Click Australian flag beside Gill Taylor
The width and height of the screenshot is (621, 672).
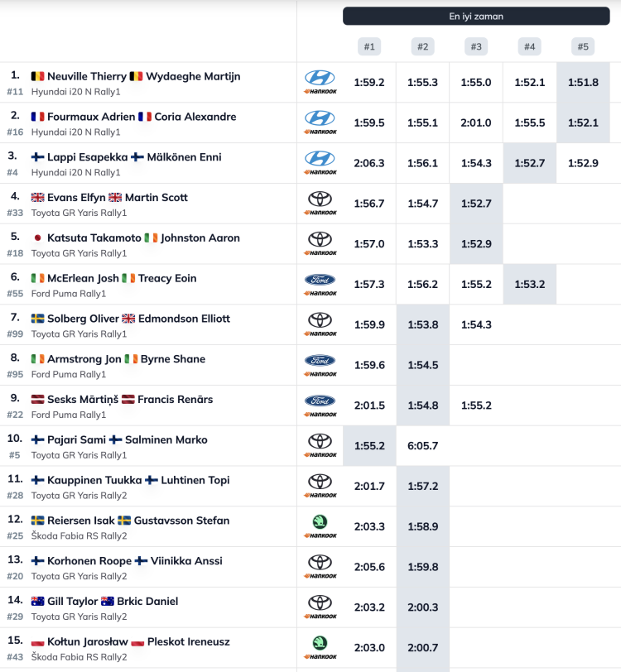tap(37, 602)
